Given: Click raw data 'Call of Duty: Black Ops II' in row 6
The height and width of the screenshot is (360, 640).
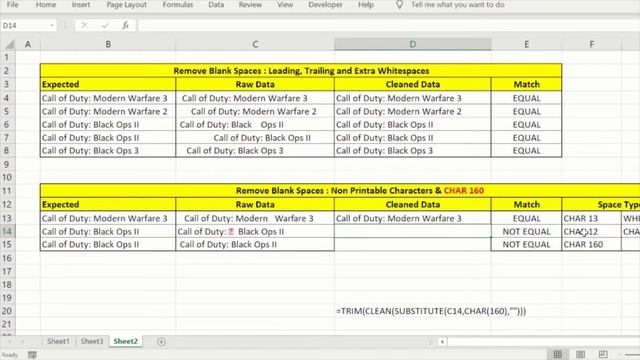Looking at the screenshot, I should coord(255,124).
